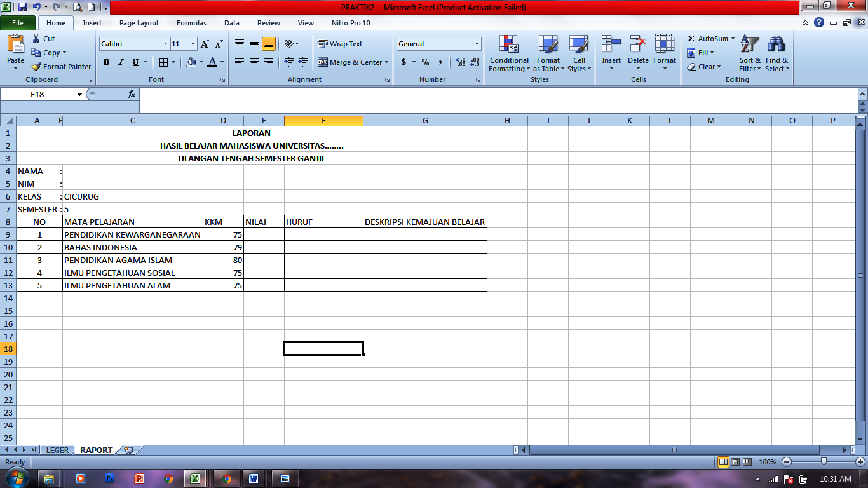Open the Number Format dropdown showing General

(x=438, y=43)
